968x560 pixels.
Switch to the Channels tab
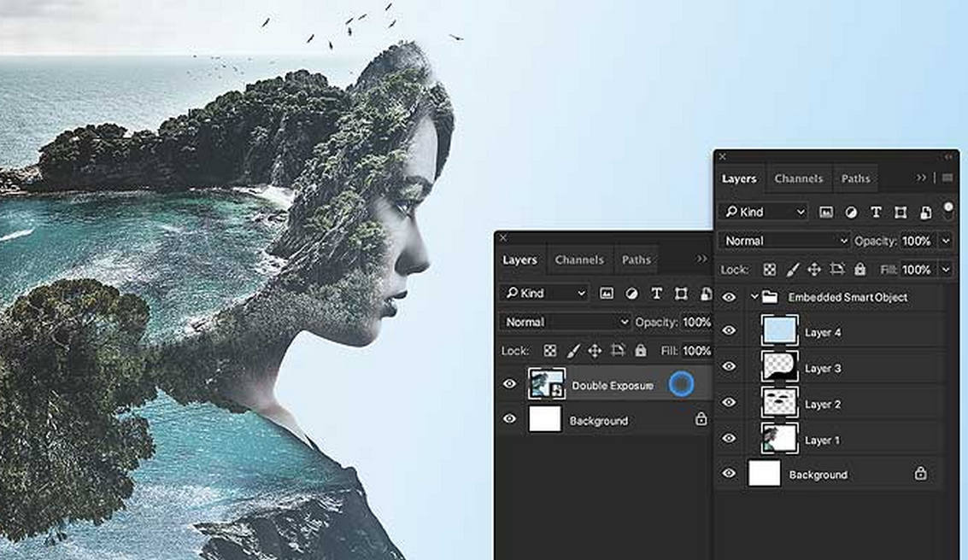799,178
